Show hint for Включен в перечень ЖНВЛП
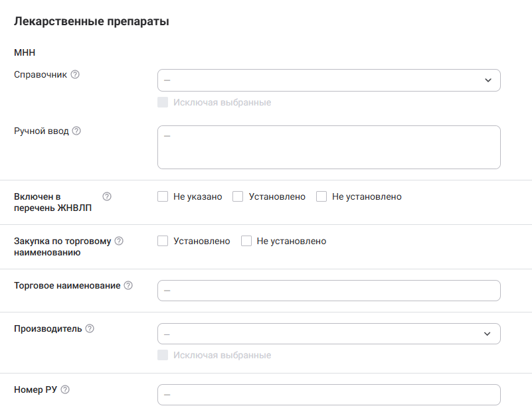Screen dimensions: 532x414 [x=107, y=196]
